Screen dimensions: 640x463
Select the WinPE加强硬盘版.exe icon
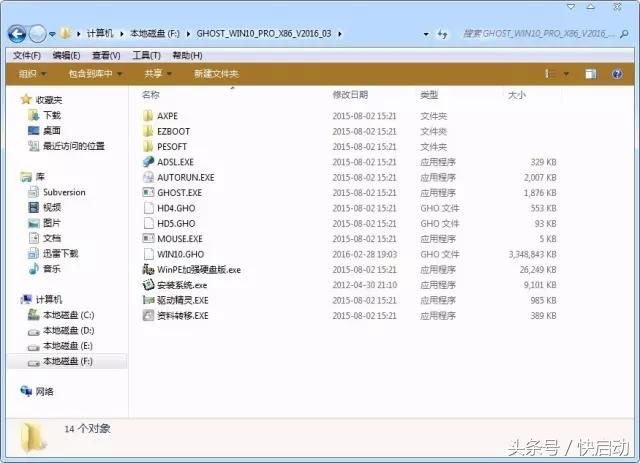click(x=148, y=269)
